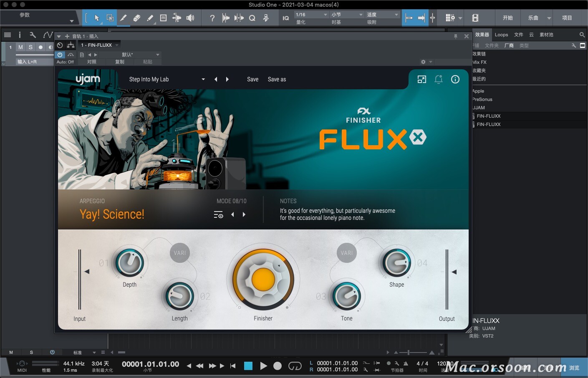
Task: Click the Q quantize icon
Action: 252,18
